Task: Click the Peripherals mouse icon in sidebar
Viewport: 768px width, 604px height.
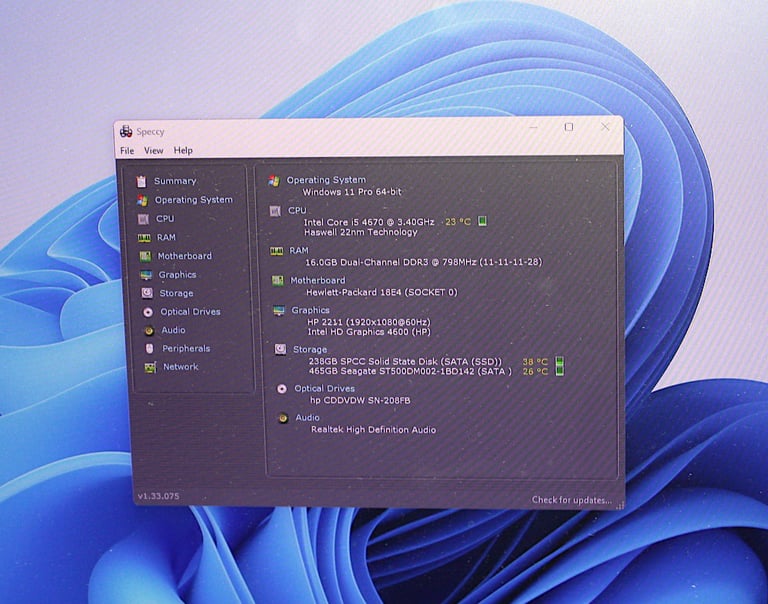Action: 149,348
